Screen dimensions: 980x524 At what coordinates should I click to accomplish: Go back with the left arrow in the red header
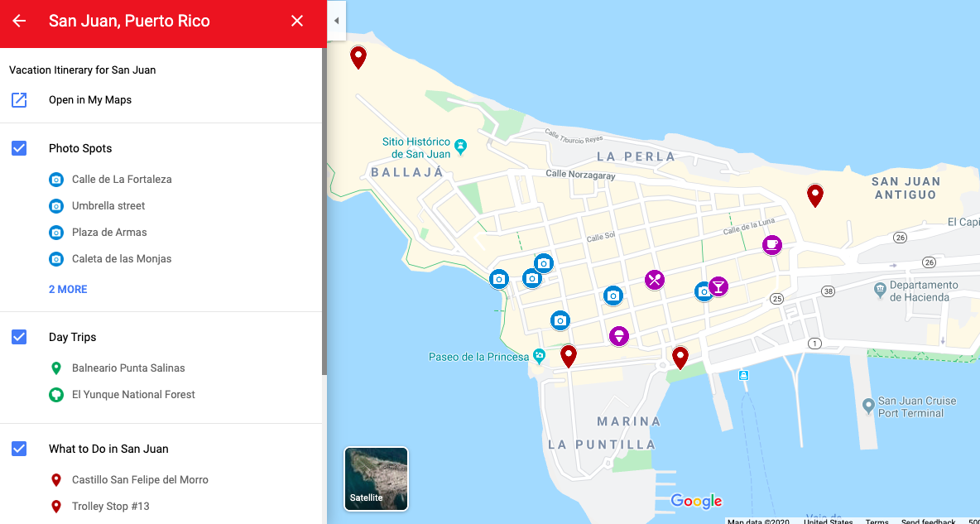(19, 21)
